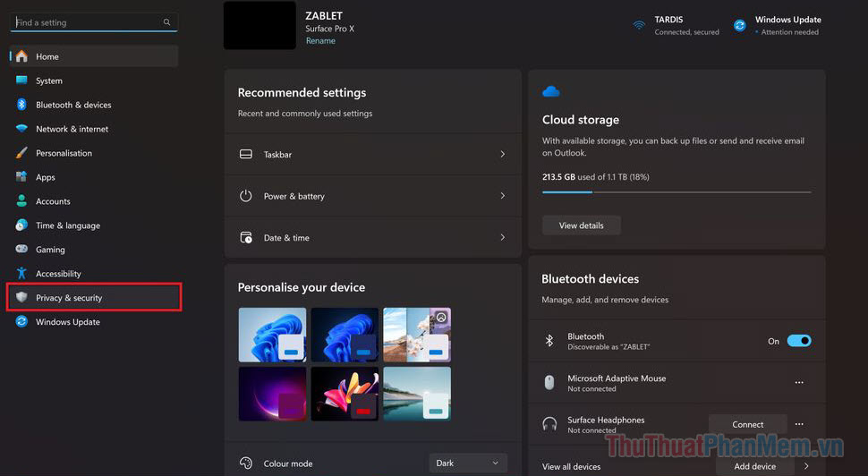Click the search magnifier icon

166,22
